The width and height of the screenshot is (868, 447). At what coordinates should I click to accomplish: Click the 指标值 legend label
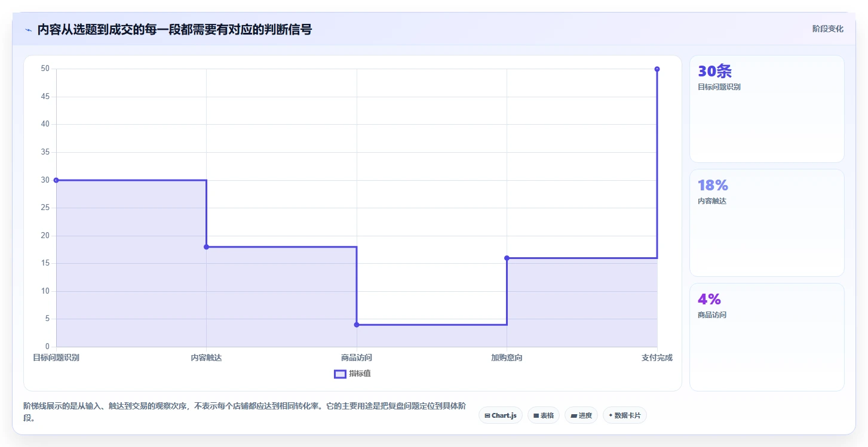(360, 374)
